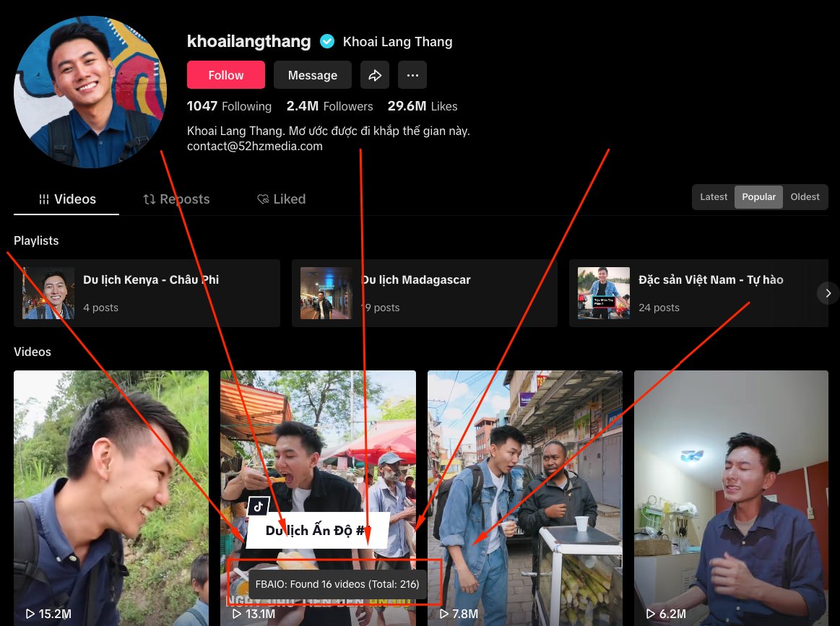Image resolution: width=840 pixels, height=626 pixels.
Task: Open Message to khoailangthang
Action: tap(313, 75)
